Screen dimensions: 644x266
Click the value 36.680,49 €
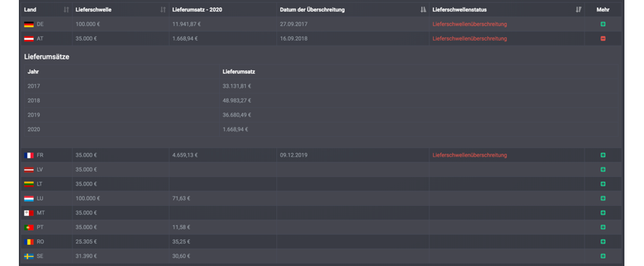pos(237,115)
